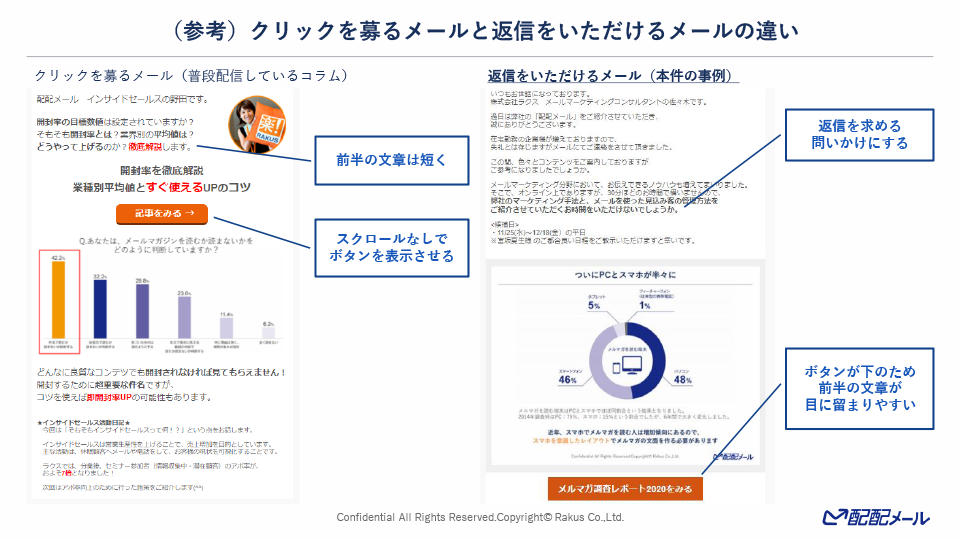The width and height of the screenshot is (960, 540).
Task: Select the orange 42.2% bar in the chart
Action: pos(58,299)
